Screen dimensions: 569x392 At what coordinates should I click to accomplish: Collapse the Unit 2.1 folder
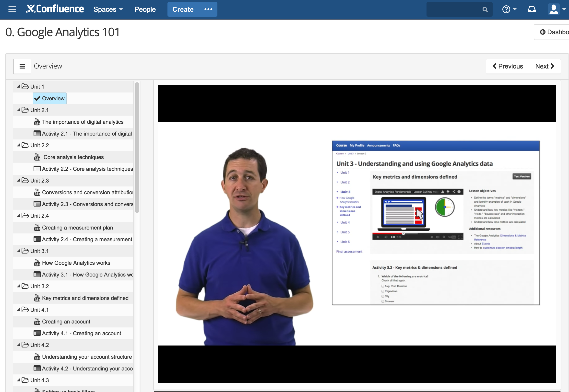(19, 110)
